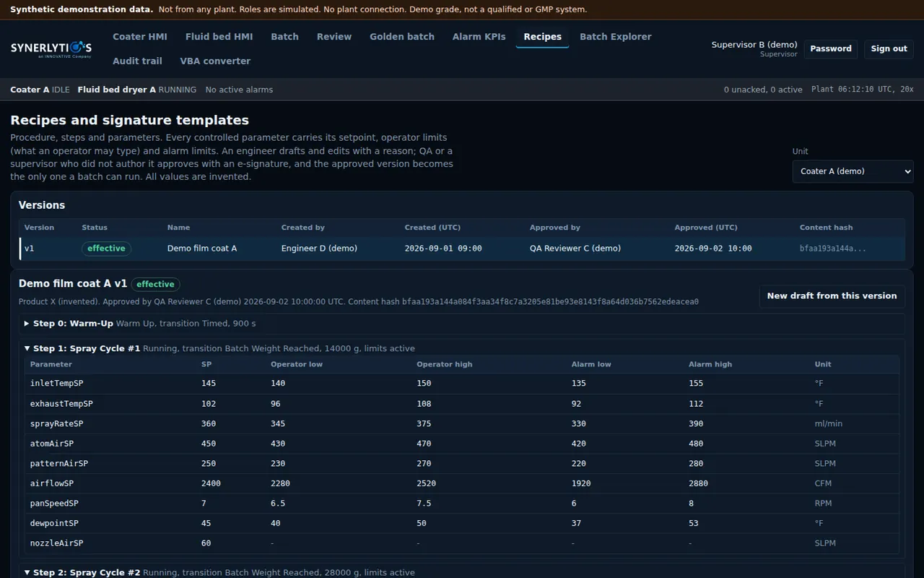
Task: Click New draft from this version
Action: click(x=832, y=296)
